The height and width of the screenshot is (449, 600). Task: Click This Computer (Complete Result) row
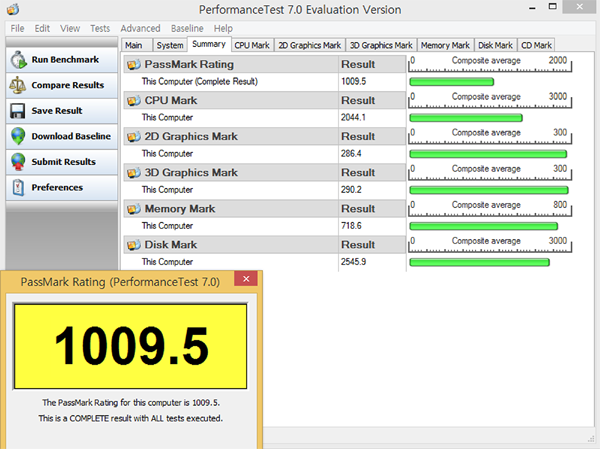[264, 82]
